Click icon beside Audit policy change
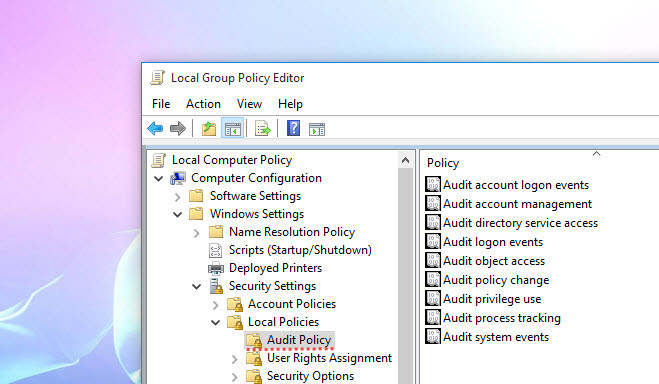The height and width of the screenshot is (384, 659). click(x=432, y=279)
